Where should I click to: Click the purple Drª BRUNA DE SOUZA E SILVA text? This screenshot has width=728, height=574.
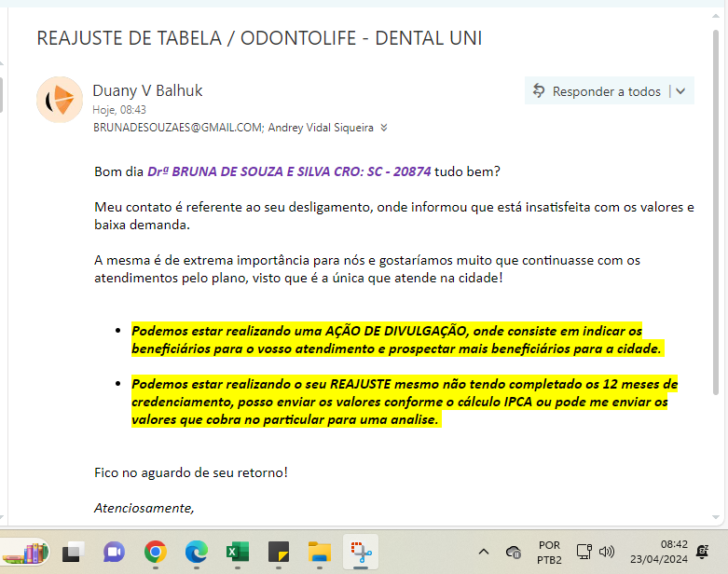(x=289, y=171)
